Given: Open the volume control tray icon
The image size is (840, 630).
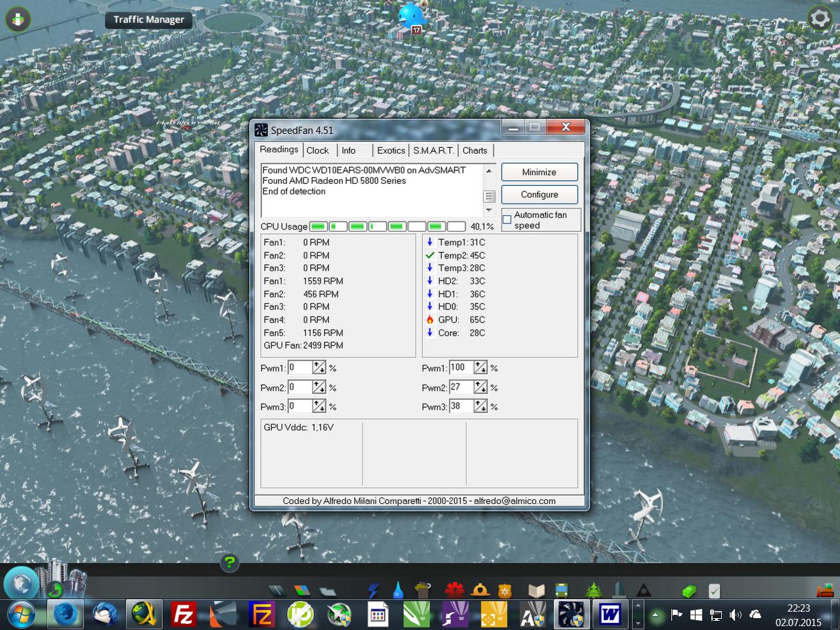Looking at the screenshot, I should coord(736,615).
